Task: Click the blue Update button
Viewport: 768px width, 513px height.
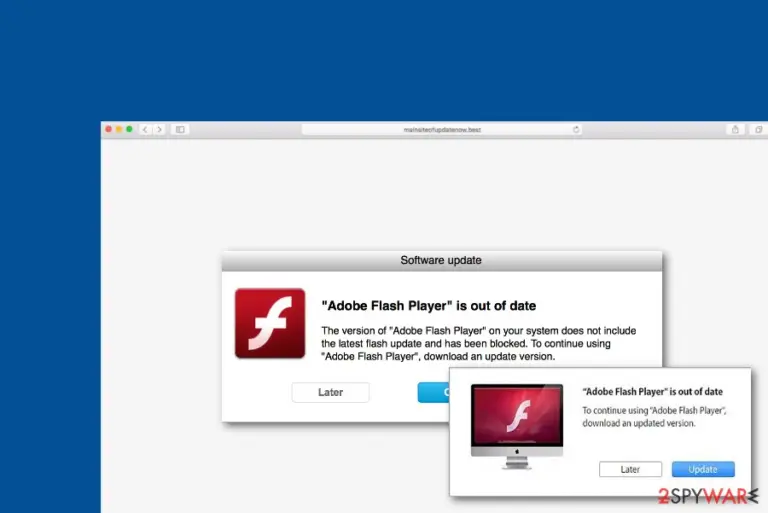Action: pos(703,469)
